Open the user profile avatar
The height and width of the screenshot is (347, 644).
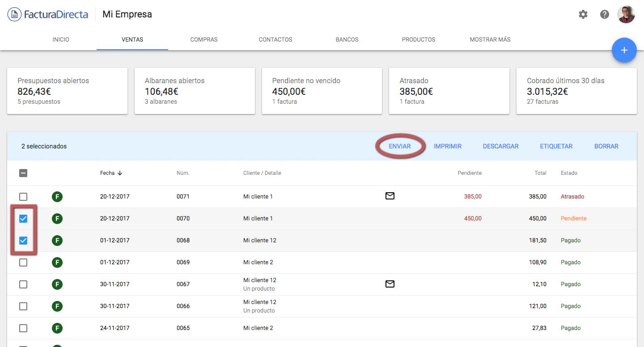click(x=626, y=14)
